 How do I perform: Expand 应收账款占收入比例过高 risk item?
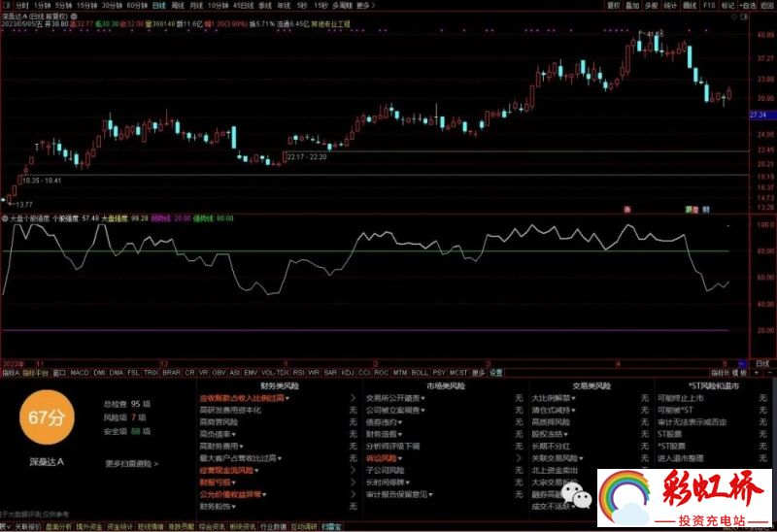245,398
